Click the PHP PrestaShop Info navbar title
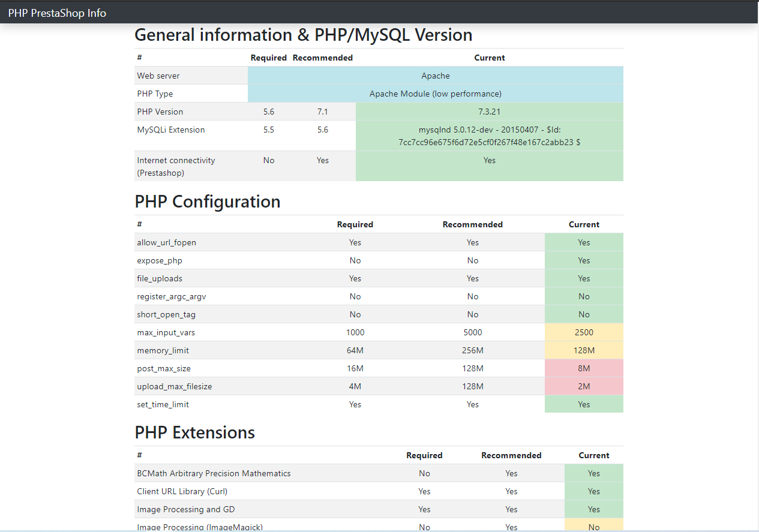The width and height of the screenshot is (759, 532). (x=57, y=13)
